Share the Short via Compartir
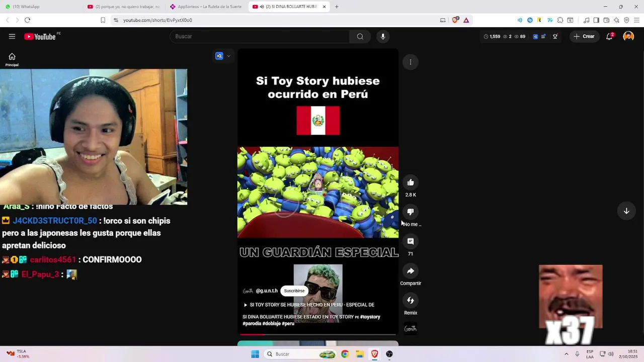Viewport: 644px width, 362px height. pos(411,271)
